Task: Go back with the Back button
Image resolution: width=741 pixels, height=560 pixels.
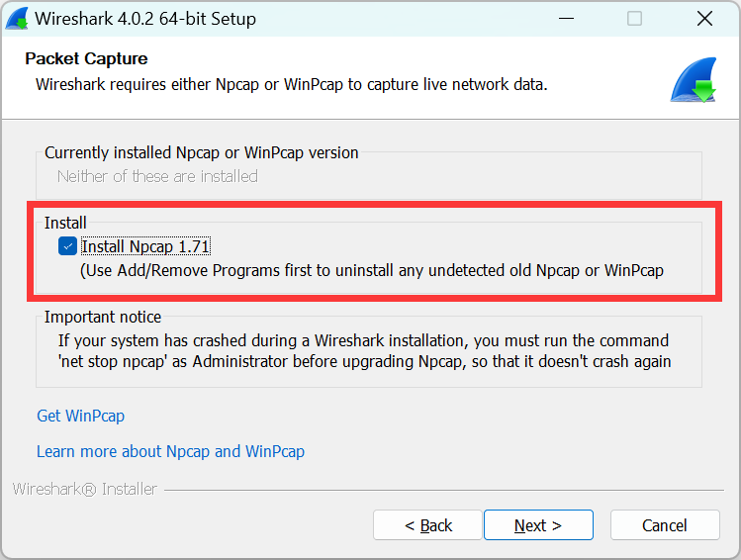Action: [427, 525]
